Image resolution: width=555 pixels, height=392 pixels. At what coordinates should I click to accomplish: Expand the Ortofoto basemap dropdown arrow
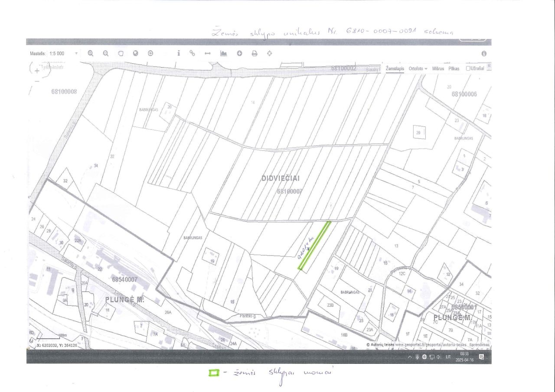(x=426, y=69)
